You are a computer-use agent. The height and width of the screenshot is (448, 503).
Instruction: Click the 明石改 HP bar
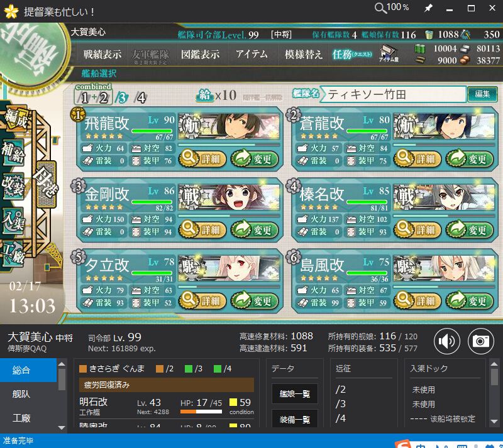pyautogui.click(x=201, y=412)
